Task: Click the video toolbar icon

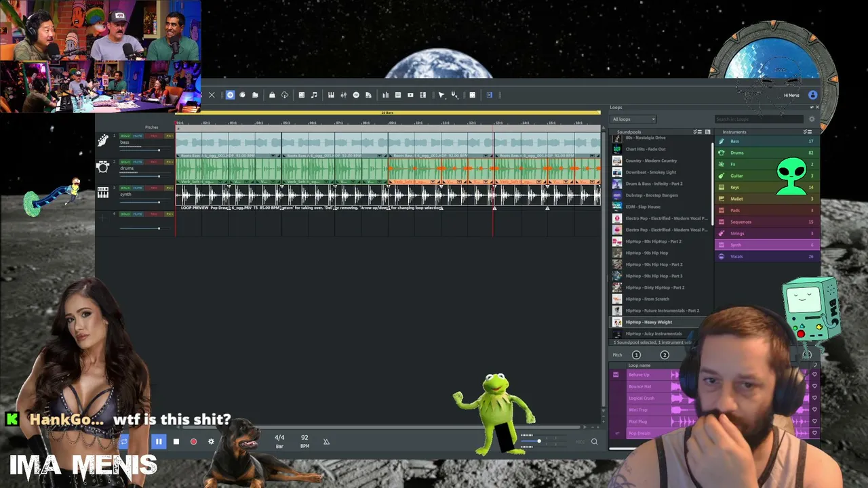Action: [410, 95]
